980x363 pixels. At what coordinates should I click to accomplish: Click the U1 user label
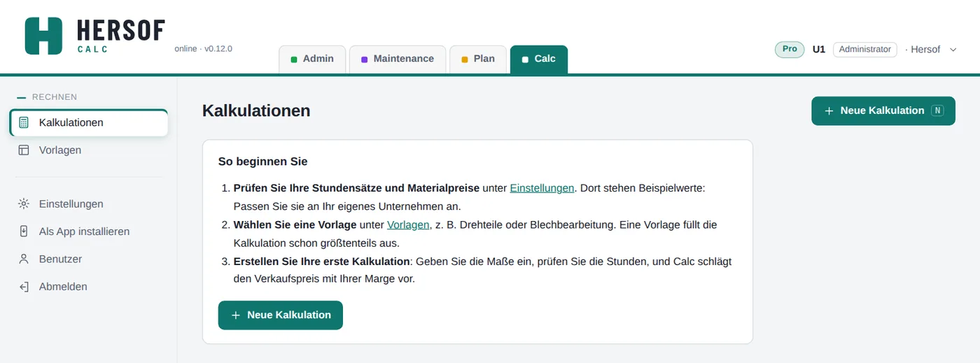[x=819, y=50]
